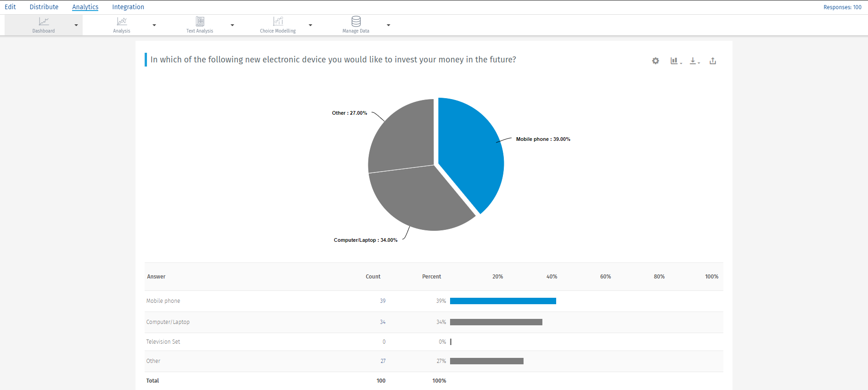This screenshot has width=868, height=390.
Task: Open the Edit tab
Action: pos(10,7)
